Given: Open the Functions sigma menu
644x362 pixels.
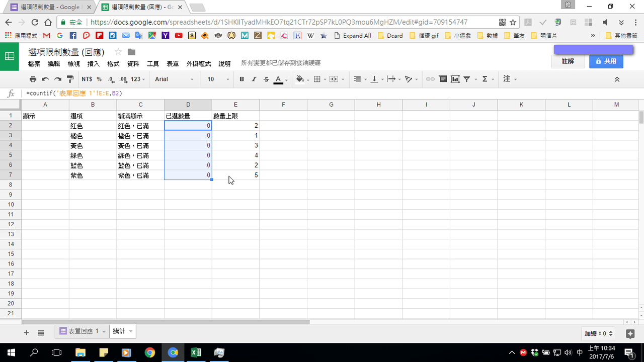Looking at the screenshot, I should tap(487, 79).
